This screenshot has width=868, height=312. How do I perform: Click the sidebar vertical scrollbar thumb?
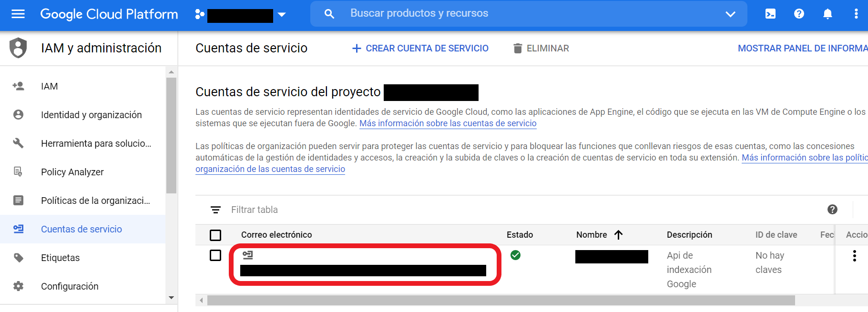coord(171,135)
